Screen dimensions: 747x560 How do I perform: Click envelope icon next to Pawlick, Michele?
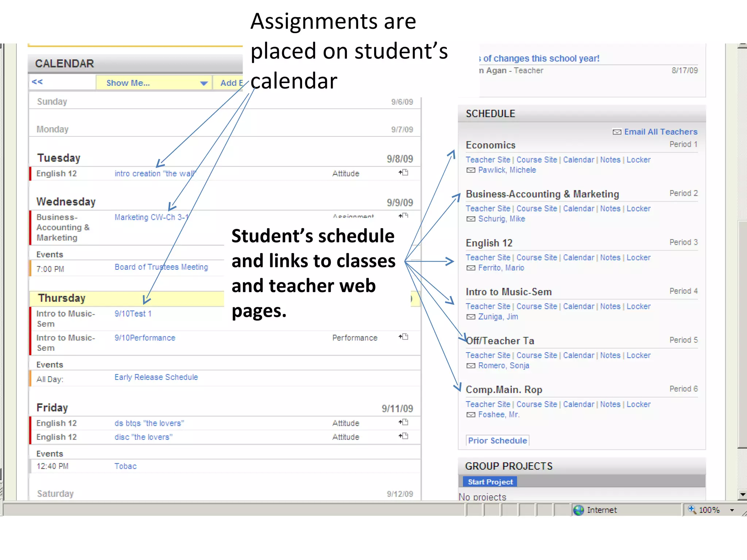471,170
